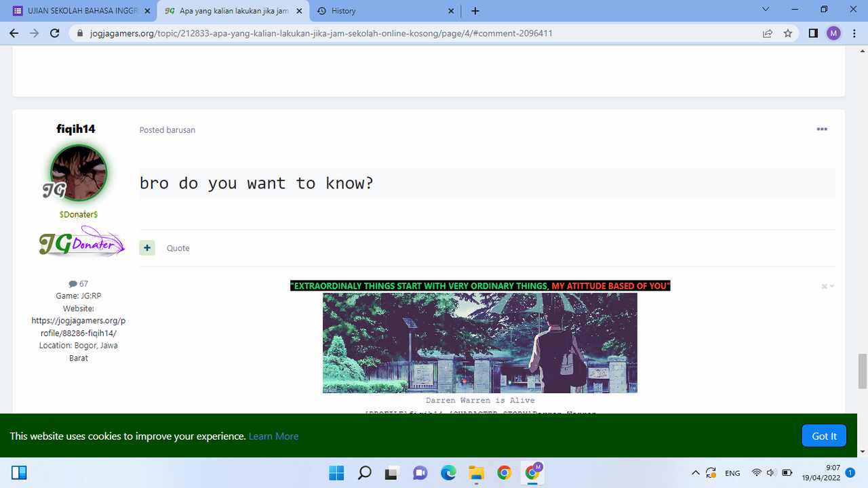868x488 pixels.
Task: Open the volume control in the tray
Action: 771,473
